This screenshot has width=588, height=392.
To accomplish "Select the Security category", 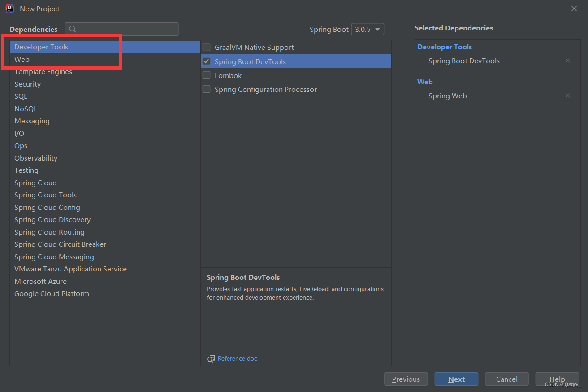I will click(x=27, y=84).
